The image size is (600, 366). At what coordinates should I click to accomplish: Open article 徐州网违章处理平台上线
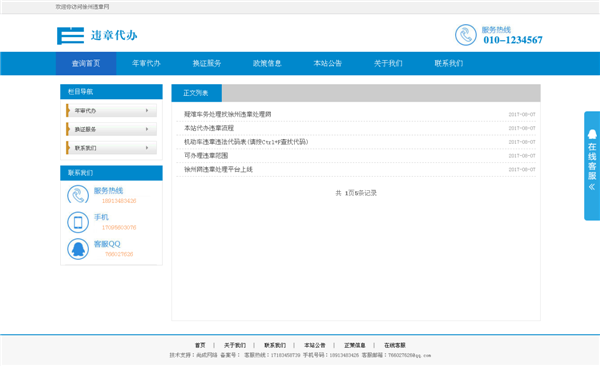tap(218, 169)
